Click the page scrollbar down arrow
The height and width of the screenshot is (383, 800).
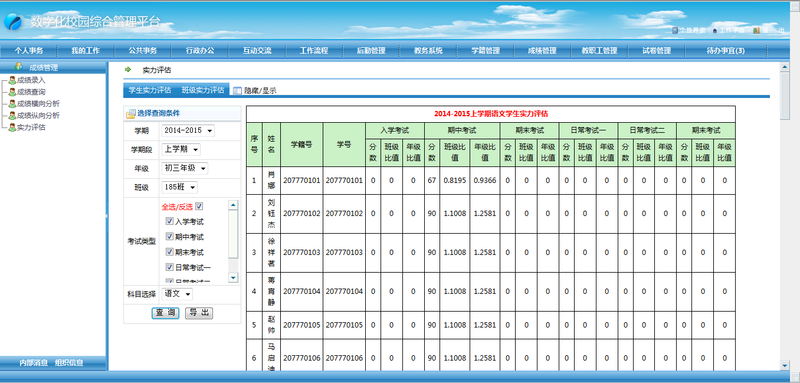coord(785,365)
